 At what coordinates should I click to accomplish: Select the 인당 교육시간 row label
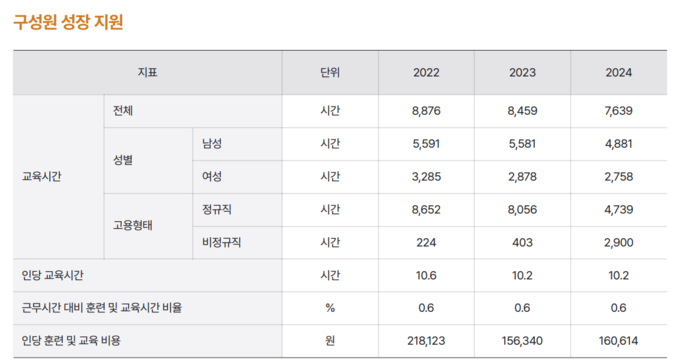click(52, 275)
